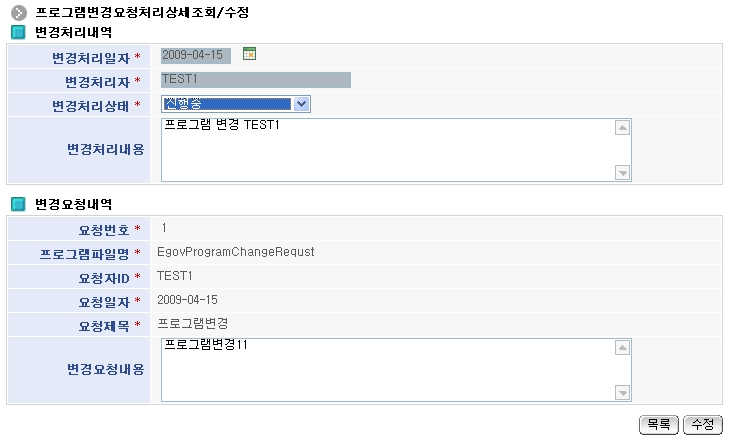Click the 변경요청내역 section square icon
The height and width of the screenshot is (442, 731).
[x=17, y=204]
